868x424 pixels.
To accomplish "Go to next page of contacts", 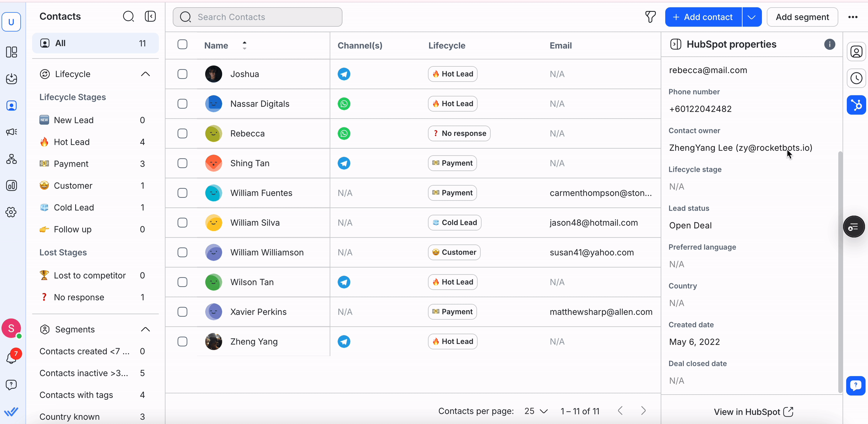I will (x=643, y=411).
